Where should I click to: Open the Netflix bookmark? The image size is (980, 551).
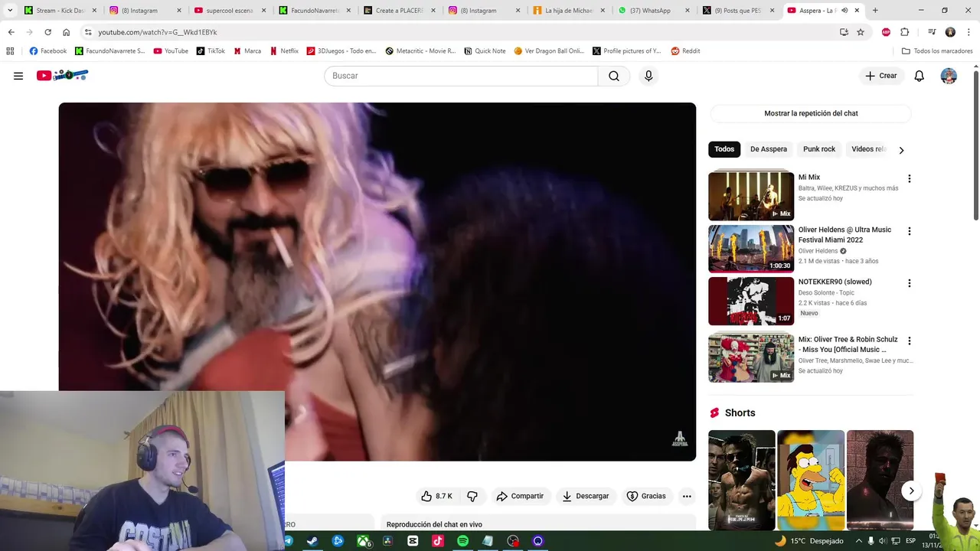[x=284, y=51]
